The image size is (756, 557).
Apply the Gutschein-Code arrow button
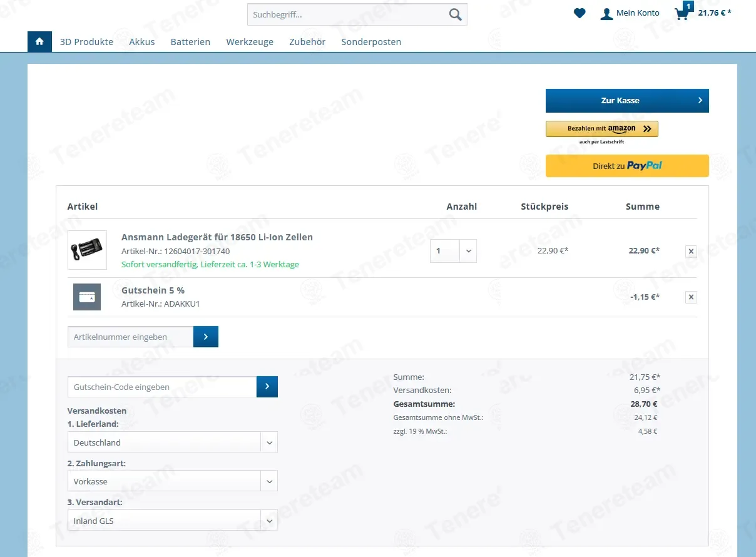point(267,387)
